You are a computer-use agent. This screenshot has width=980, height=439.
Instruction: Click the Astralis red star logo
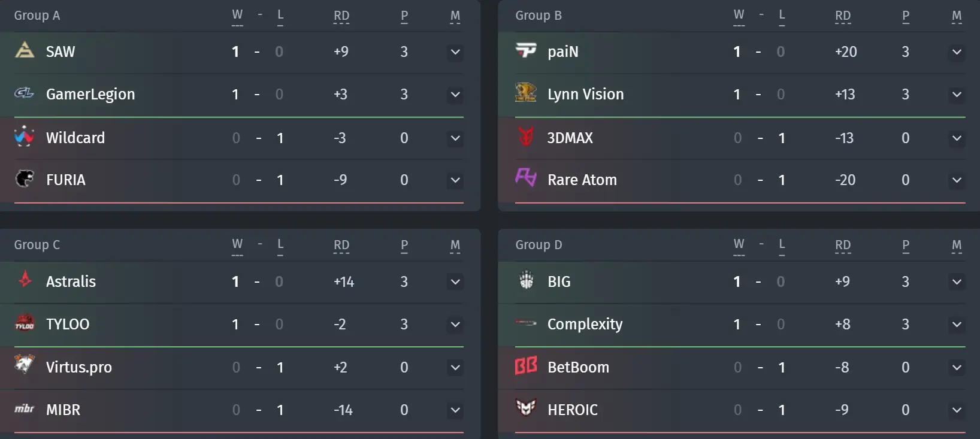25,279
